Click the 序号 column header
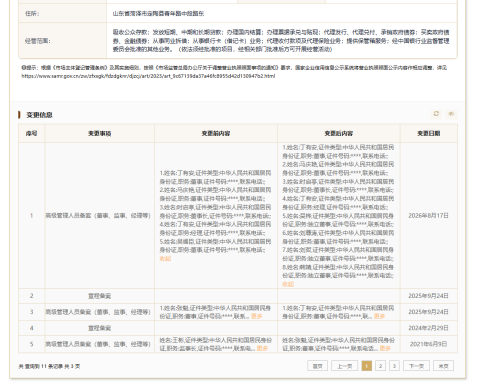The width and height of the screenshot is (486, 385). click(x=32, y=133)
